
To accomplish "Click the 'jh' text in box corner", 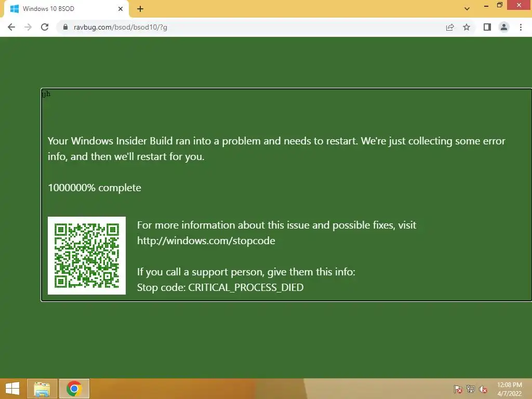I will pyautogui.click(x=46, y=94).
